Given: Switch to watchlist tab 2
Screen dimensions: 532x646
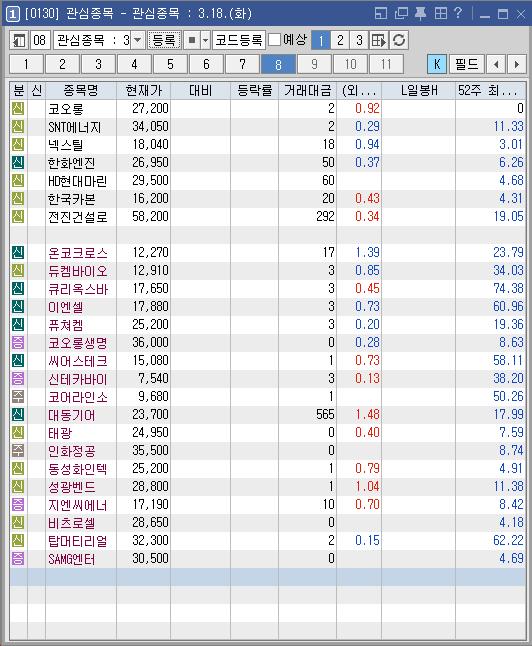Looking at the screenshot, I should (62, 64).
